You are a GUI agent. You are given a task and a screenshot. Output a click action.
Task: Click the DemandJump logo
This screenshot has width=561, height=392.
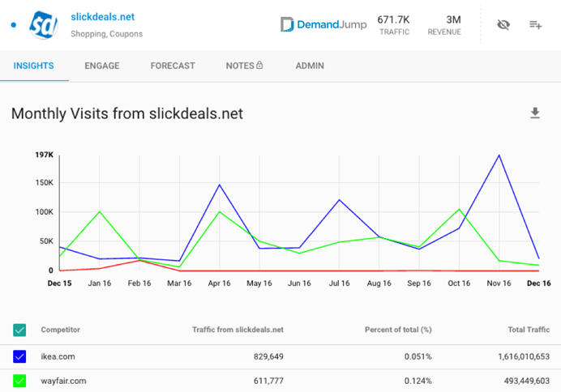323,24
